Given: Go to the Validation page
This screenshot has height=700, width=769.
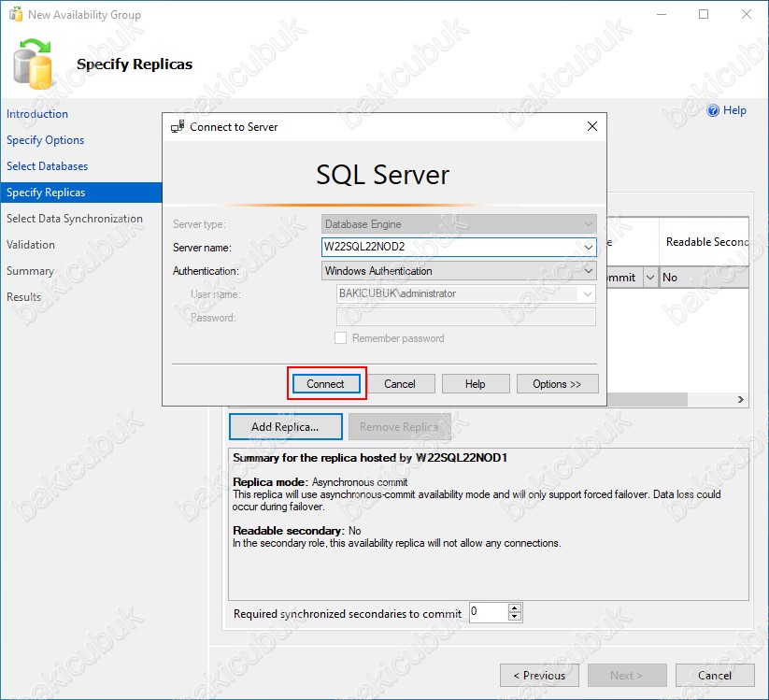Looking at the screenshot, I should 31,244.
